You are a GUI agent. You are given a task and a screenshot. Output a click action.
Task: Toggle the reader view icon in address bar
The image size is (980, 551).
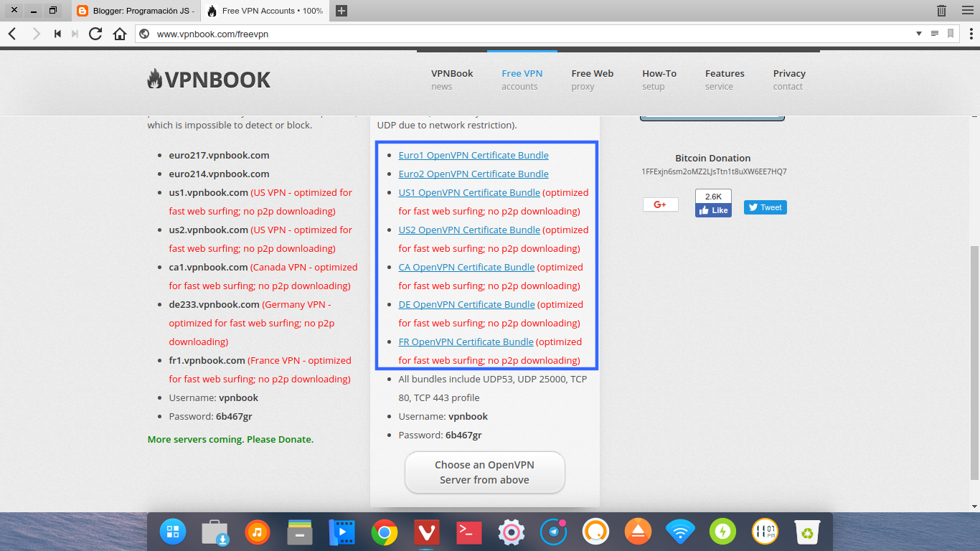click(x=935, y=34)
